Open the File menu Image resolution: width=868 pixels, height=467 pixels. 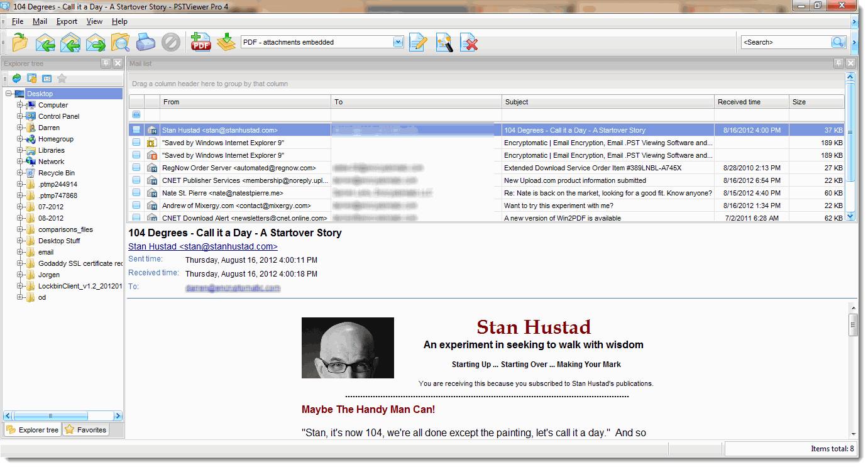pyautogui.click(x=18, y=21)
